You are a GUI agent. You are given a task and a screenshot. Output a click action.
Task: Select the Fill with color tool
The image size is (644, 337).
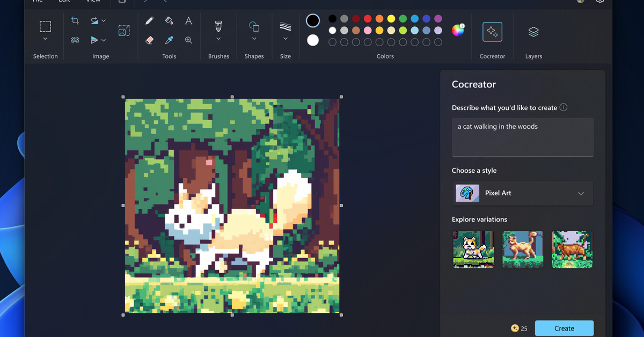click(169, 20)
